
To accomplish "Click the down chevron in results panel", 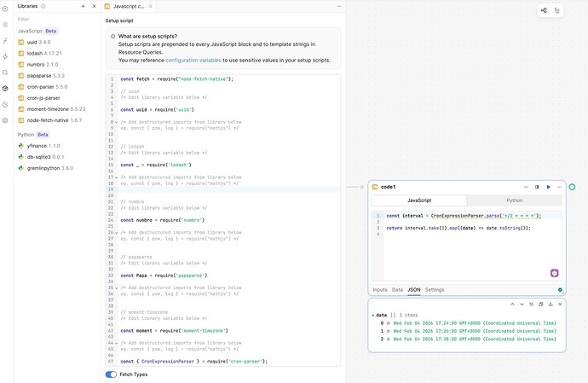I will (x=520, y=305).
